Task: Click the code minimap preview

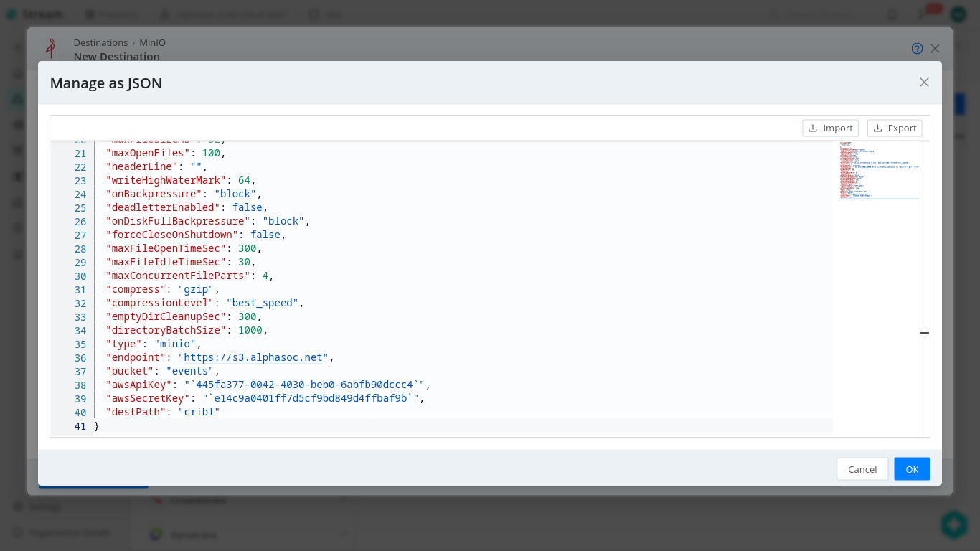Action: (878, 170)
